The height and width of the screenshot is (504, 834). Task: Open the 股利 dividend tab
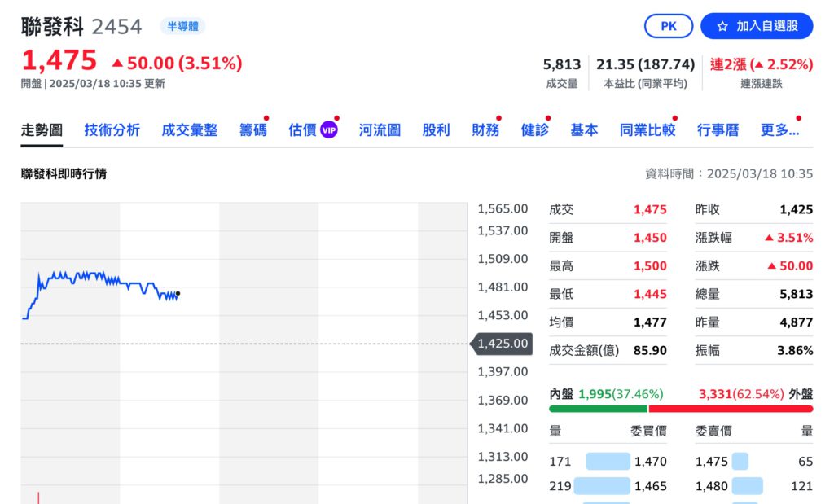[437, 130]
